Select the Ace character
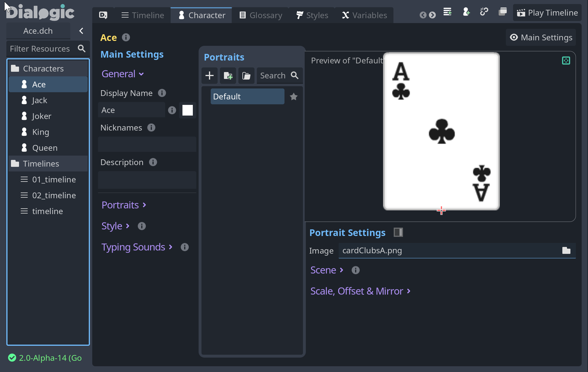 [48, 84]
